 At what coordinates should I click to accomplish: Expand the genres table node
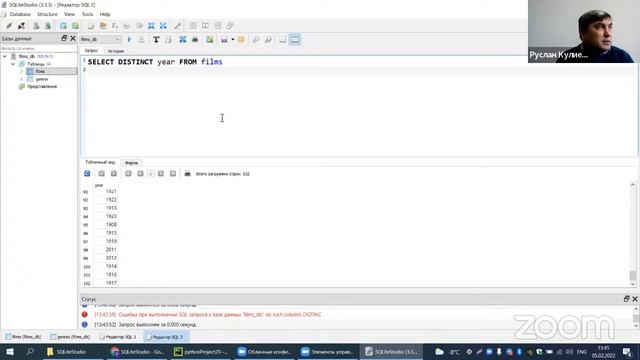click(22, 79)
